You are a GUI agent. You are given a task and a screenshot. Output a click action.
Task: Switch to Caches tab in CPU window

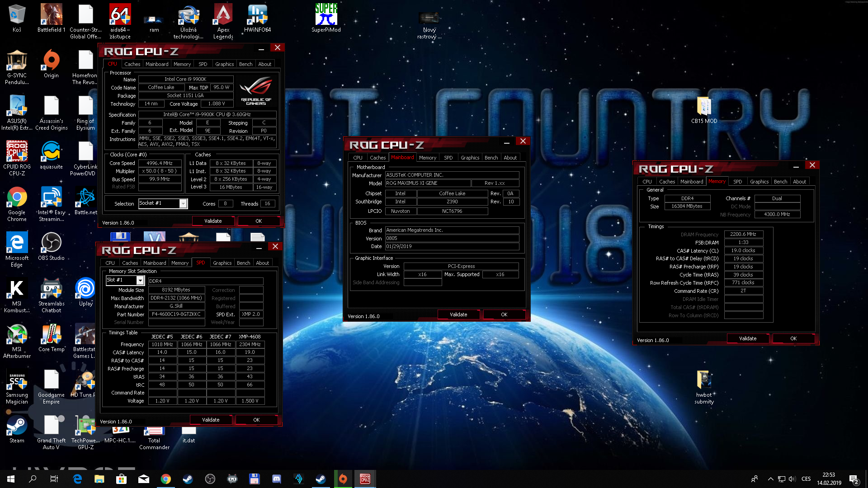[132, 64]
